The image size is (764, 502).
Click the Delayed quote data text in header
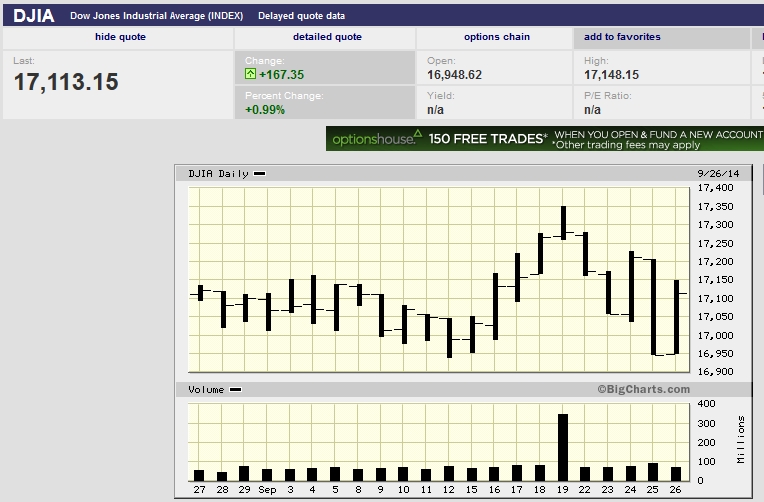coord(301,16)
